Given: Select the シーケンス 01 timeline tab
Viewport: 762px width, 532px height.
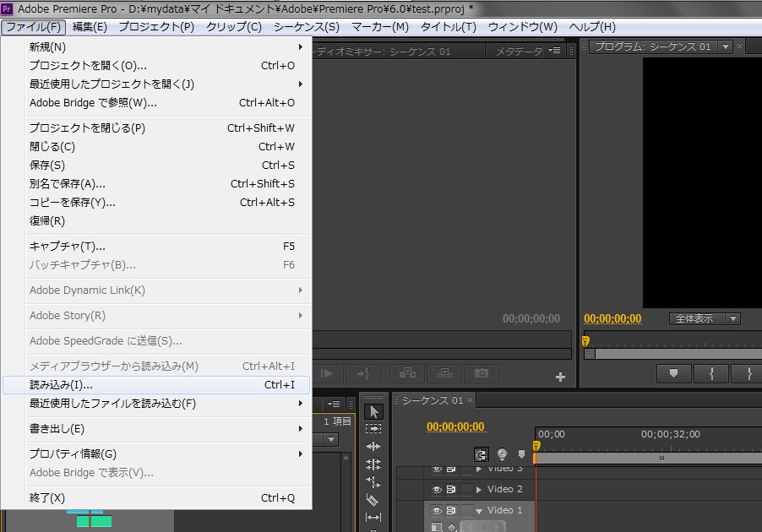Looking at the screenshot, I should point(432,400).
